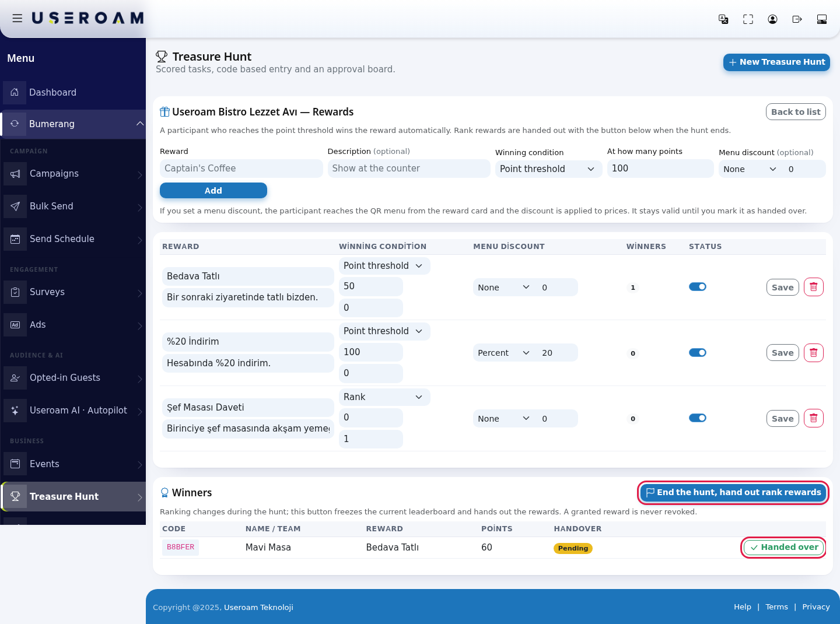Open the hamburger menu icon
Image resolution: width=840 pixels, height=624 pixels.
(17, 18)
